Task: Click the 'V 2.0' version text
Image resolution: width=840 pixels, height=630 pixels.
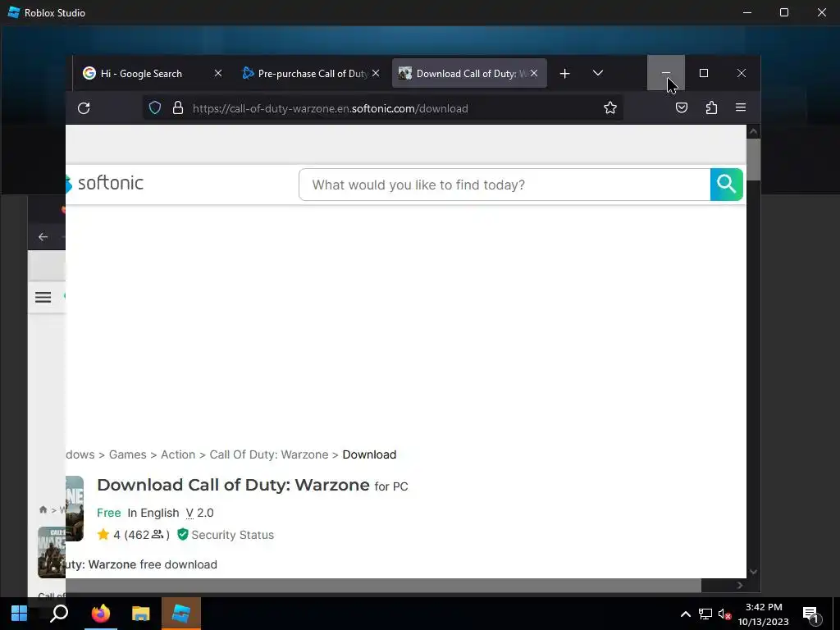Action: click(x=200, y=513)
